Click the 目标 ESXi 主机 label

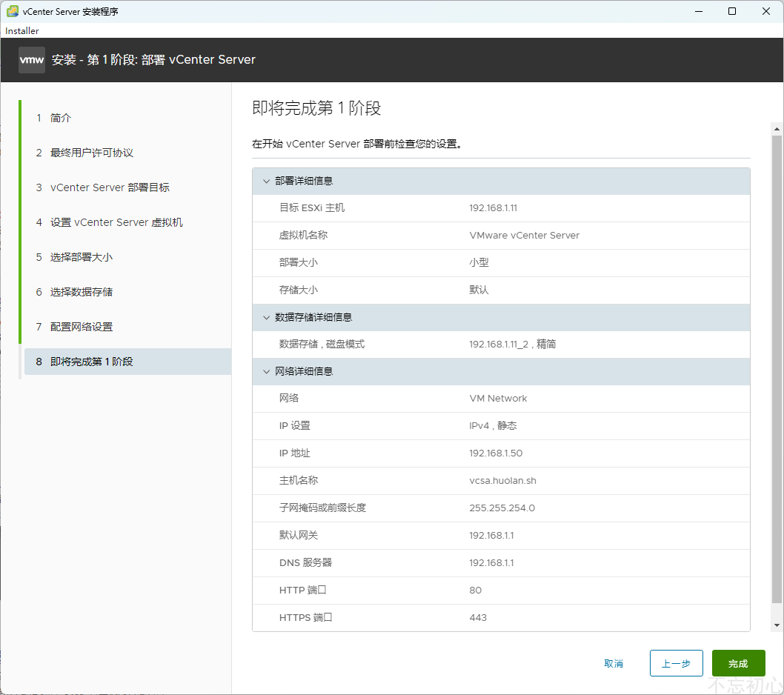[312, 208]
